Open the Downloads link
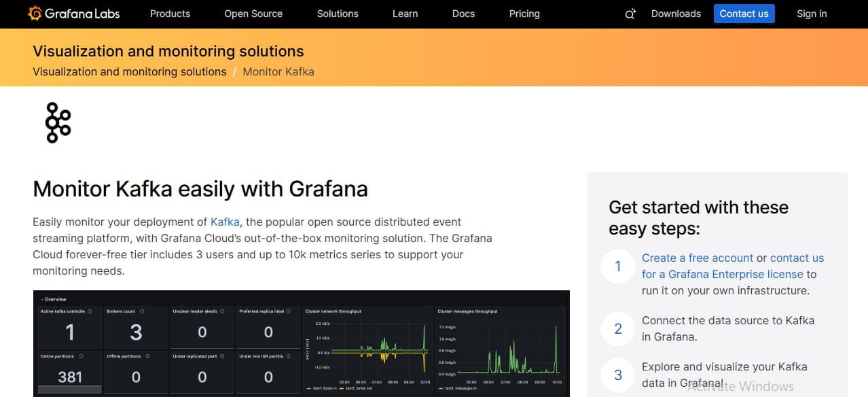Screen dimensions: 868x397 pos(676,14)
